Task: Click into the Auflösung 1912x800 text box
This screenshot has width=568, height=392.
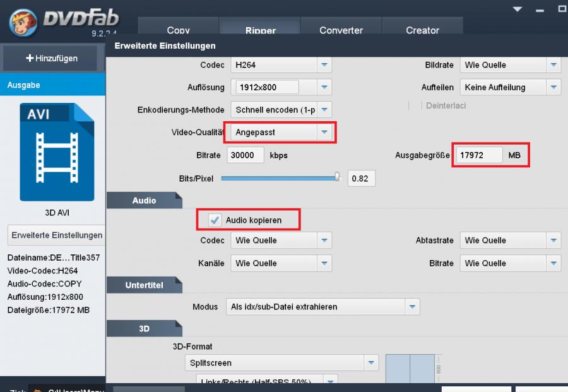Action: click(267, 87)
